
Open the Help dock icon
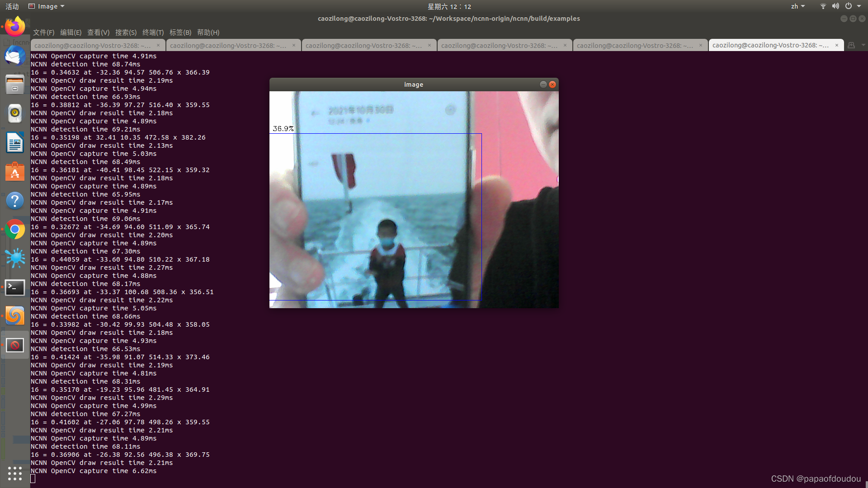coord(15,201)
